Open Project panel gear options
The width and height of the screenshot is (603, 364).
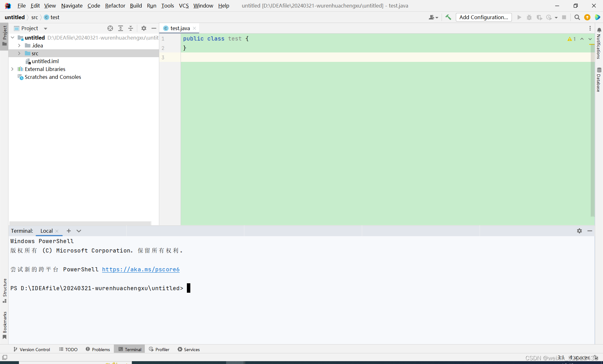[x=144, y=28]
